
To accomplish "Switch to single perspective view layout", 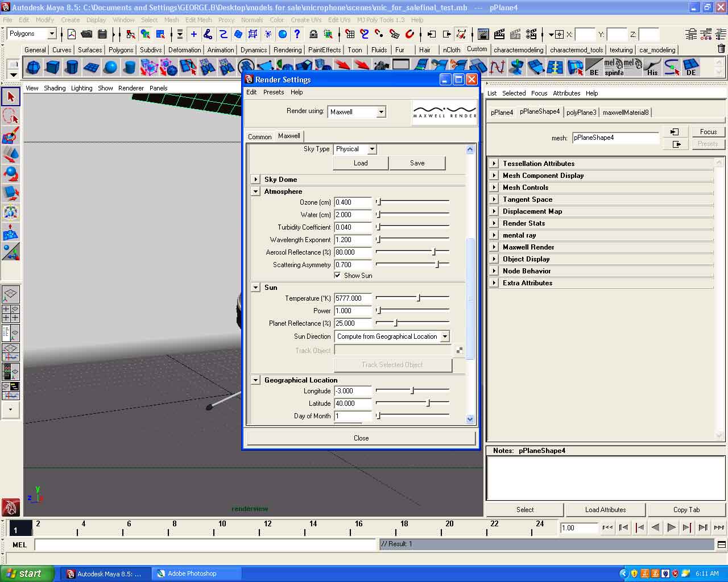I will (11, 294).
